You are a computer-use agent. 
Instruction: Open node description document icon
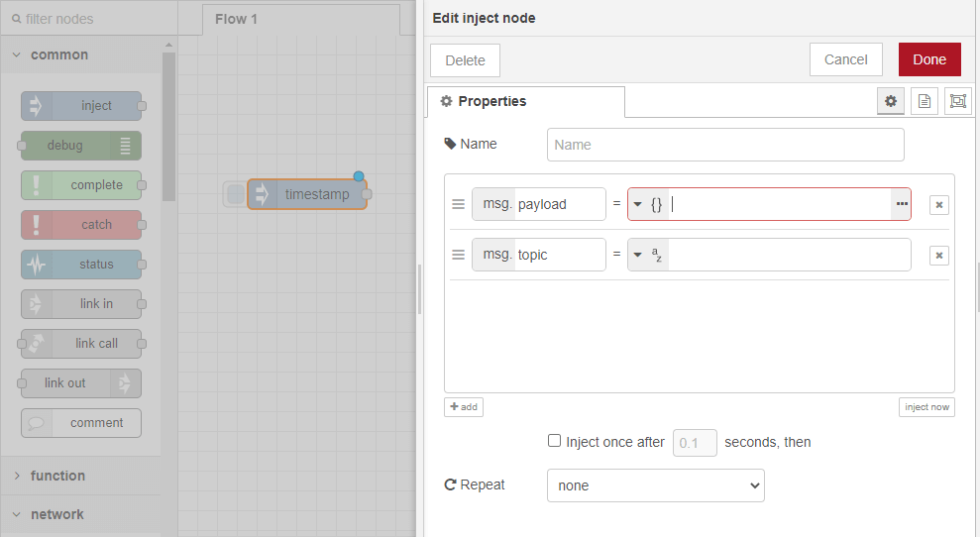click(x=924, y=101)
